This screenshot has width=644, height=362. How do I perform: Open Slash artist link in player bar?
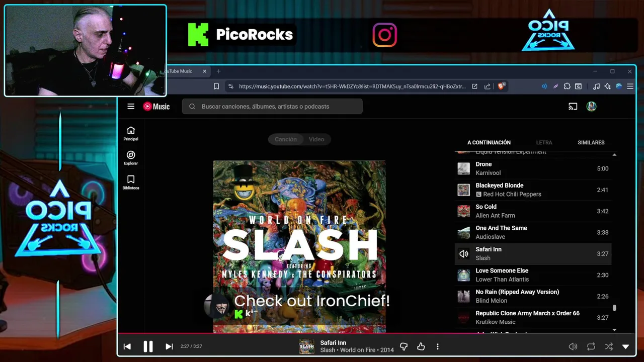(x=328, y=350)
